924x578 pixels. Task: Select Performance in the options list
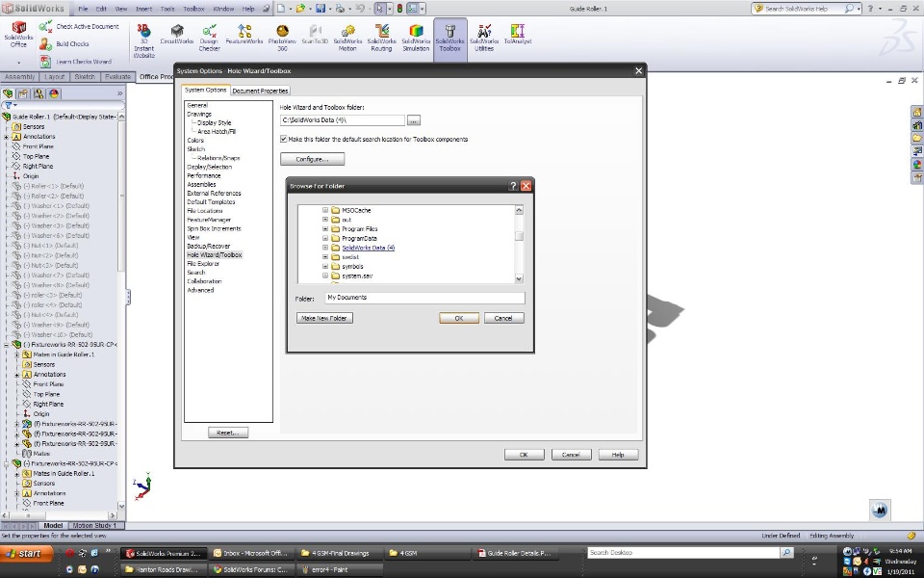204,175
